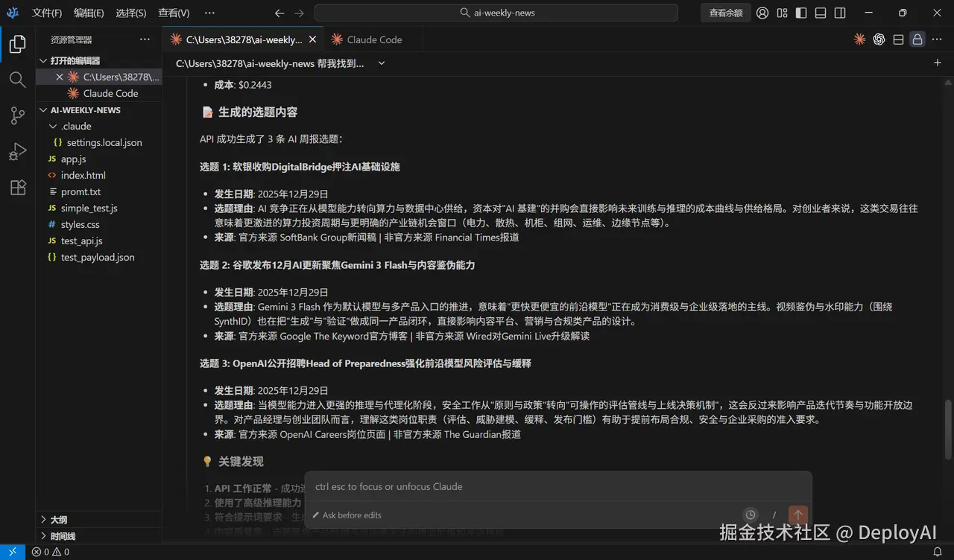Open the Extensions view
The height and width of the screenshot is (560, 954).
18,188
